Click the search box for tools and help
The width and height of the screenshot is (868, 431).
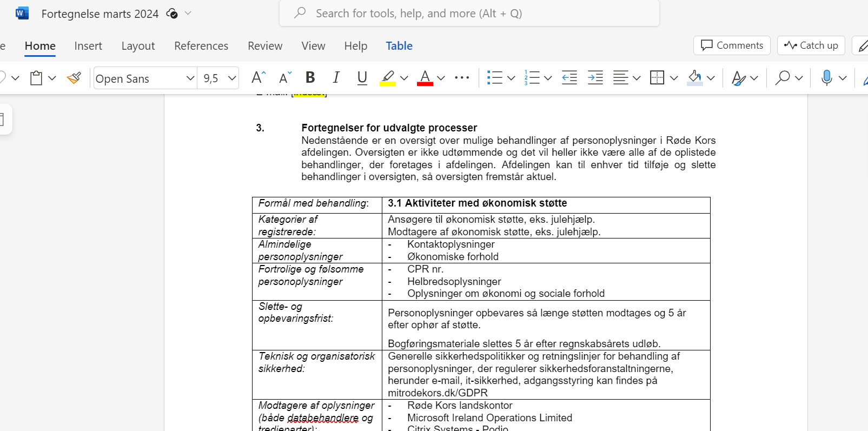click(469, 13)
